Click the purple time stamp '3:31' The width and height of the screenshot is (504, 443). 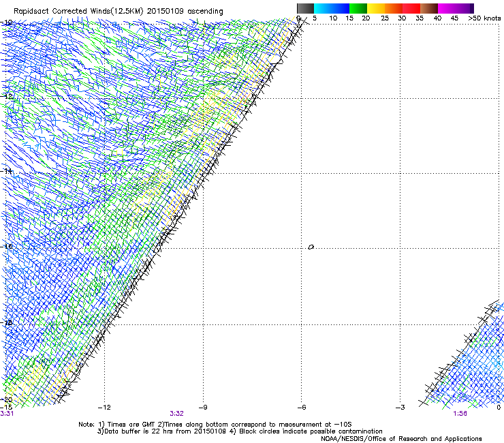7,414
